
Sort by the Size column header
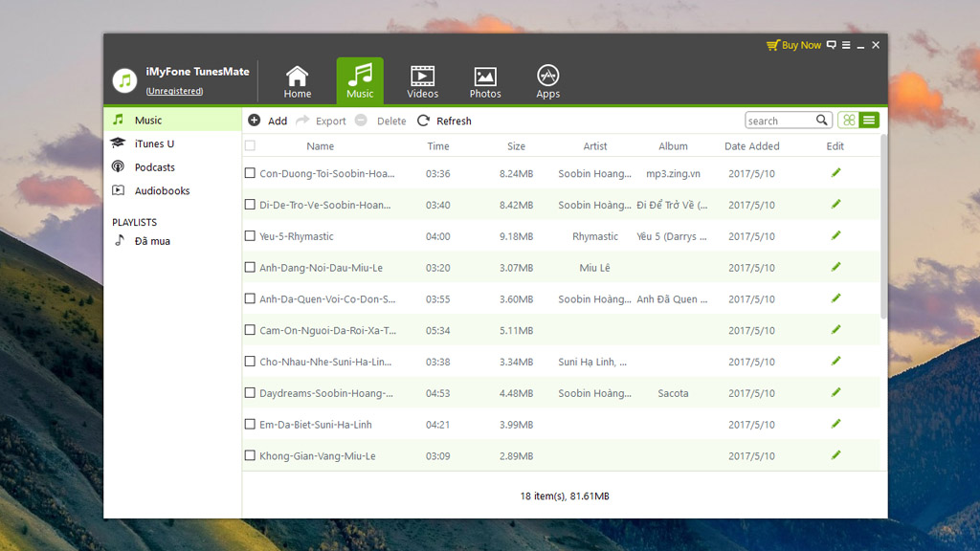[x=516, y=146]
